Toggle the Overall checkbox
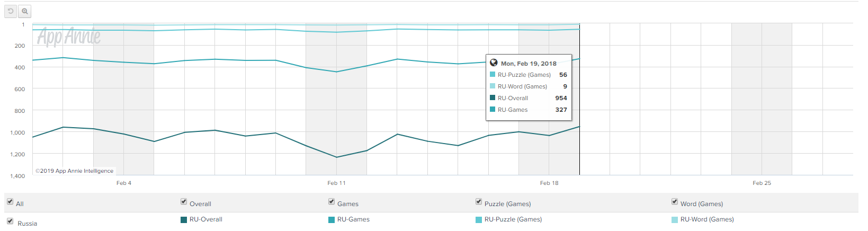868x231 pixels. tap(184, 201)
